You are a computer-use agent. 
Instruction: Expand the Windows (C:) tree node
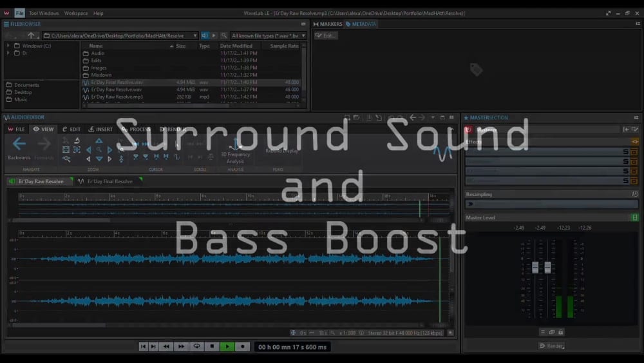pos(8,46)
